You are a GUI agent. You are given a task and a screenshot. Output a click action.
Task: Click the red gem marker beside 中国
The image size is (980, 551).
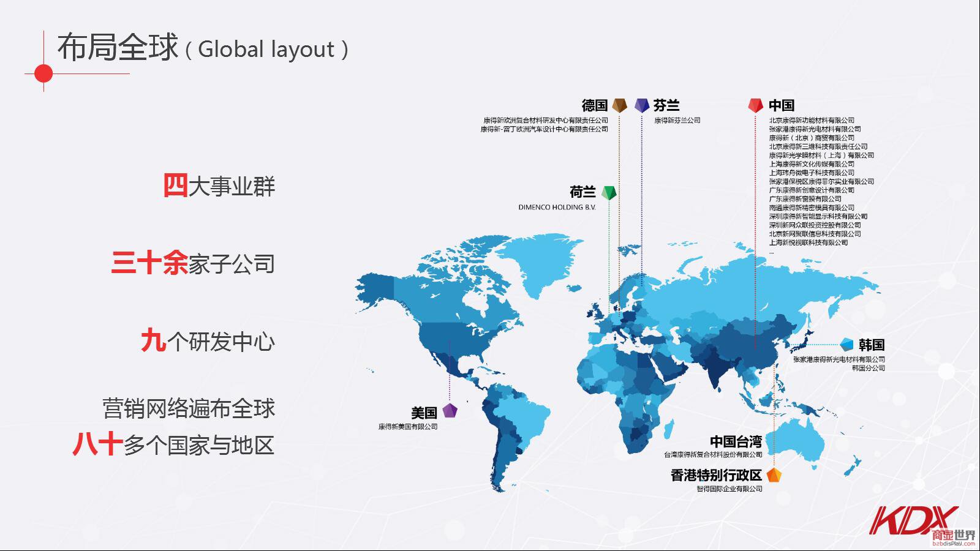(755, 105)
